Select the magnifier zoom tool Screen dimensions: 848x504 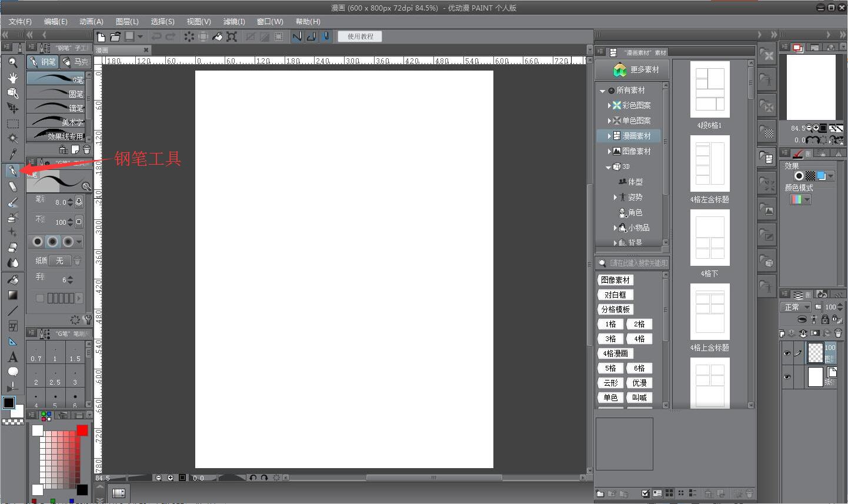[x=12, y=62]
